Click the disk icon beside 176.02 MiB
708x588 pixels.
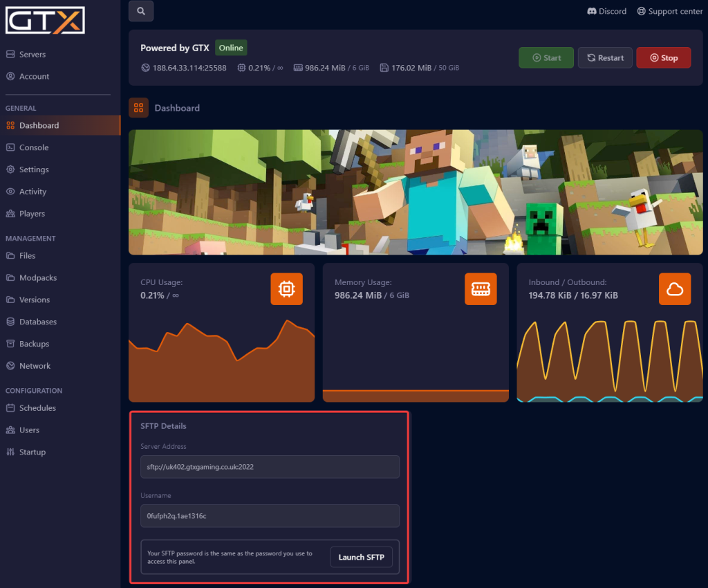coord(384,68)
